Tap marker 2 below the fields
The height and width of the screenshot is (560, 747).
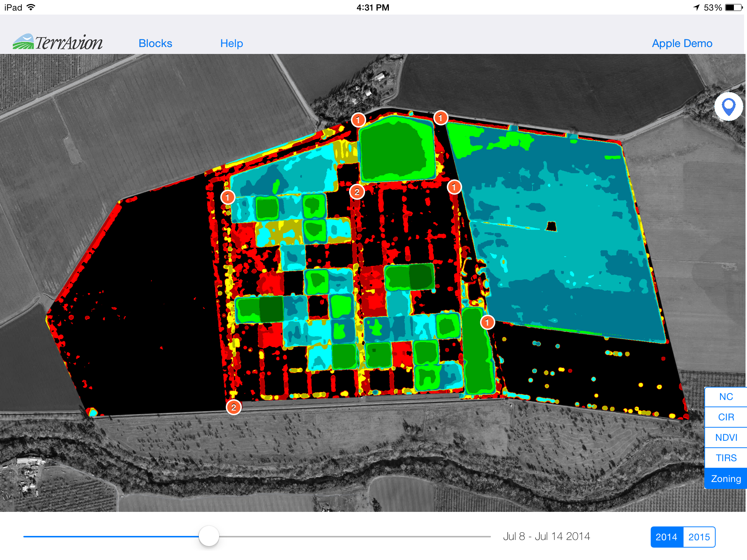click(x=234, y=407)
